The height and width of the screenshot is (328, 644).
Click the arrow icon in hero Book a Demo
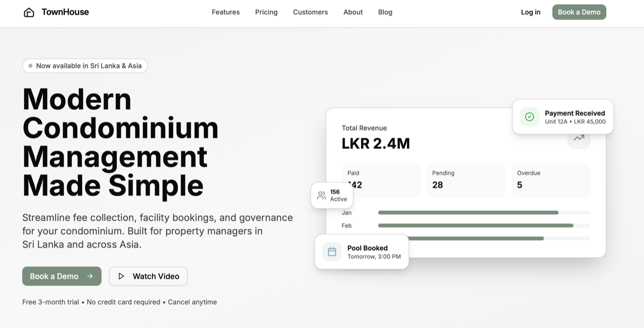coord(90,277)
